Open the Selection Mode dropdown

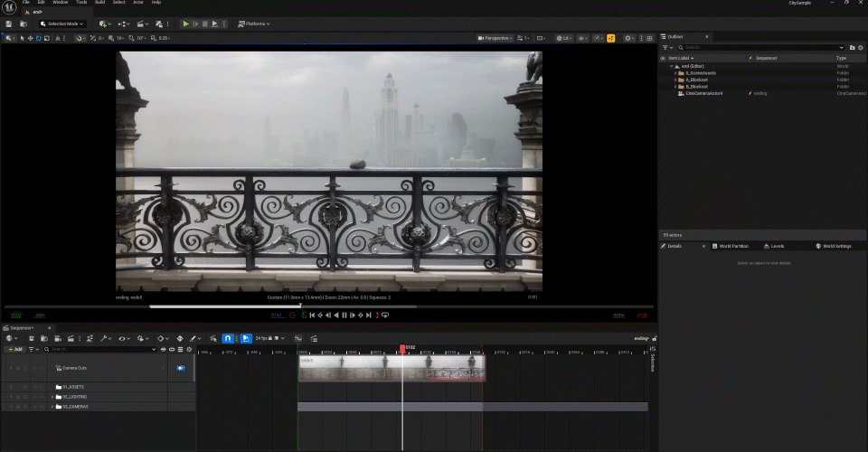click(x=62, y=24)
